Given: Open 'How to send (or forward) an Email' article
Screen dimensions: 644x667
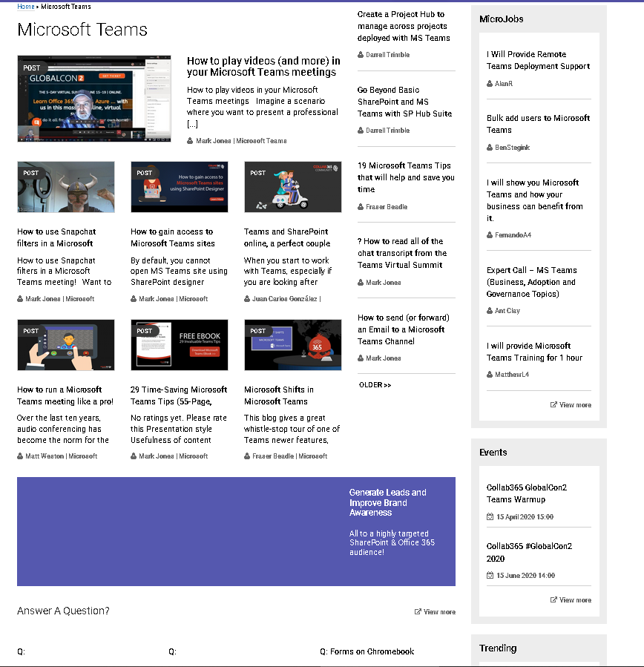Looking at the screenshot, I should [404, 329].
